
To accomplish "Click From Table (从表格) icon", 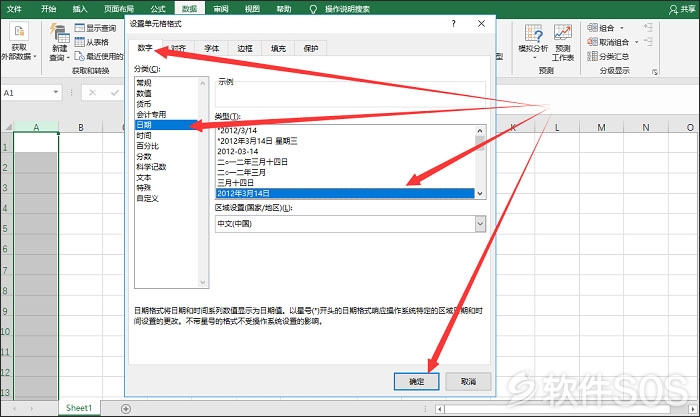I will tap(79, 42).
